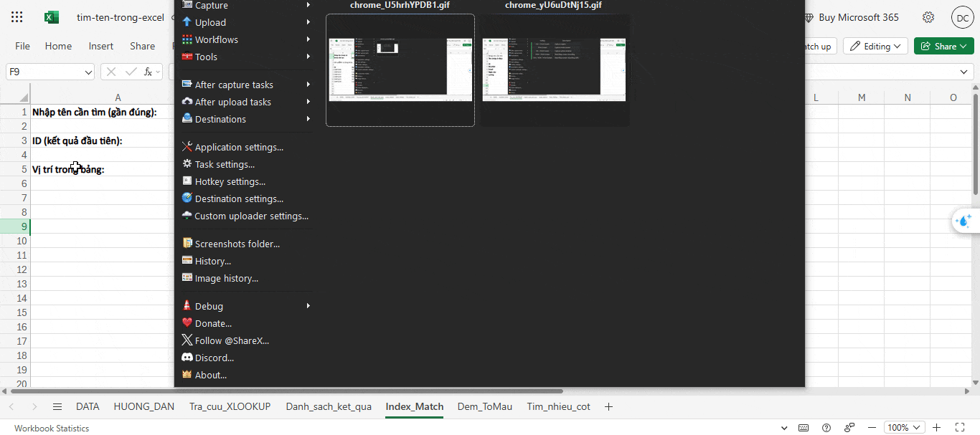Zoom in with the plus button

click(936, 428)
